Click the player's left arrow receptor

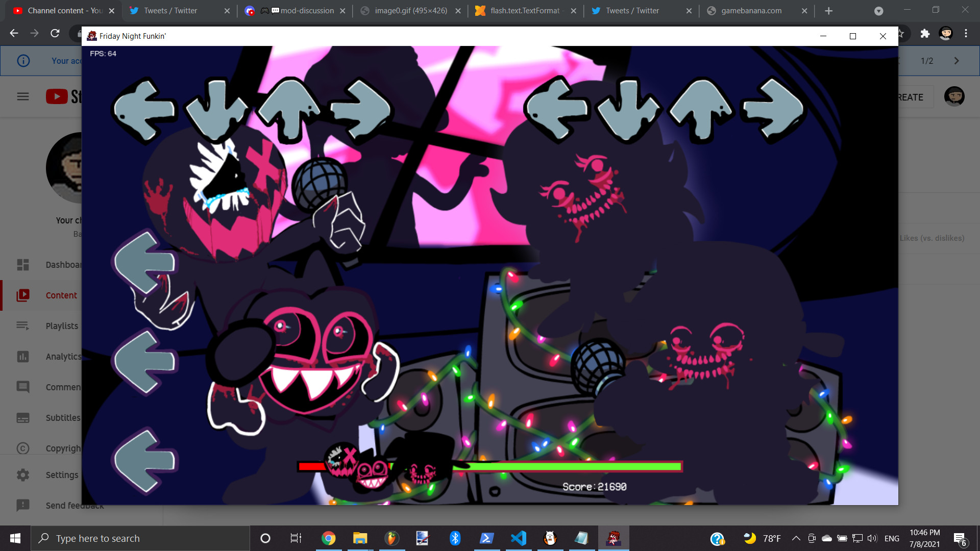(557, 110)
